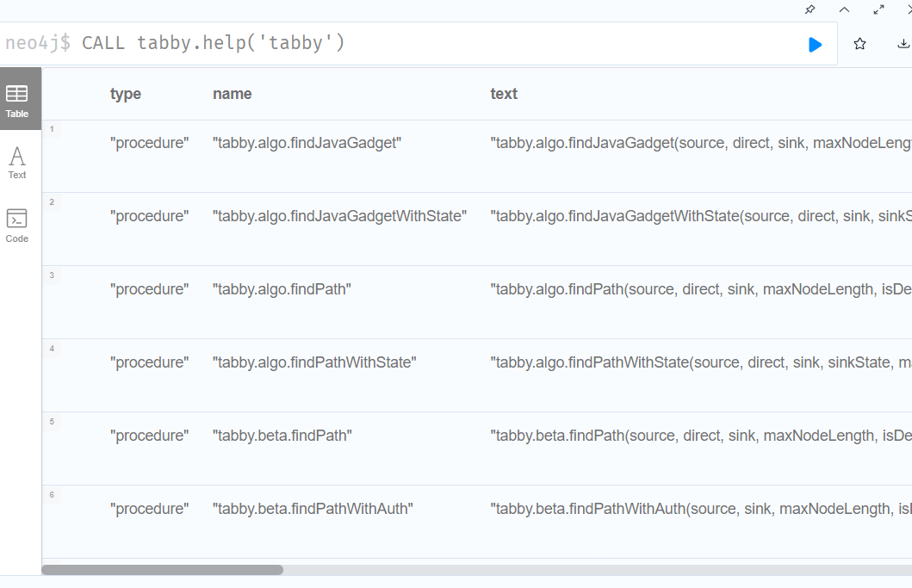Click row number 1 marker
The image size is (912, 588).
click(52, 129)
